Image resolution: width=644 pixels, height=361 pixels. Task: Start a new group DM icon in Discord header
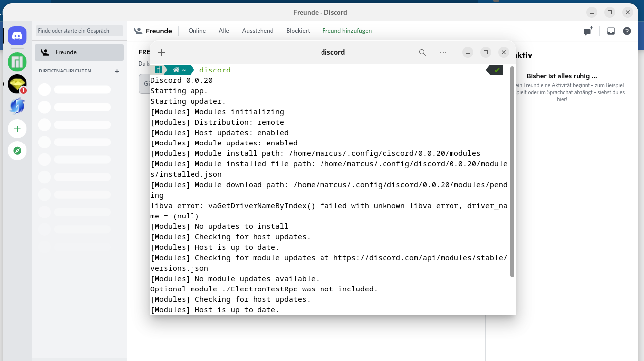coord(588,31)
